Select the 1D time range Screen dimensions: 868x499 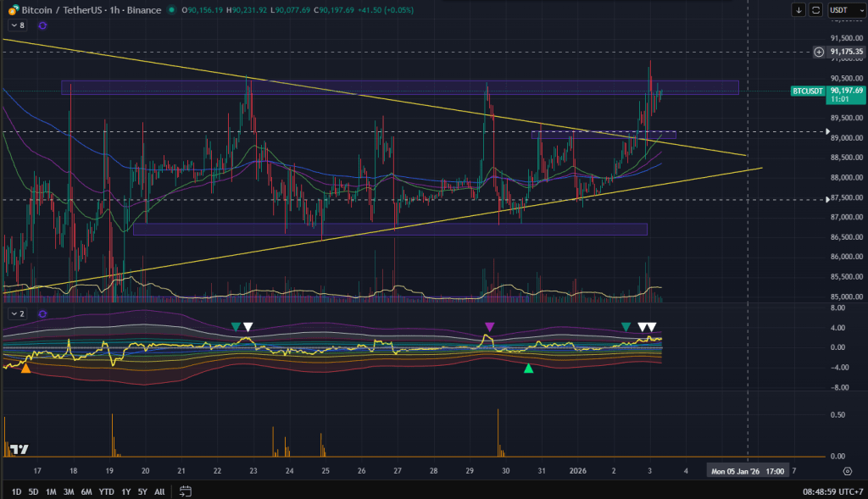(x=16, y=491)
